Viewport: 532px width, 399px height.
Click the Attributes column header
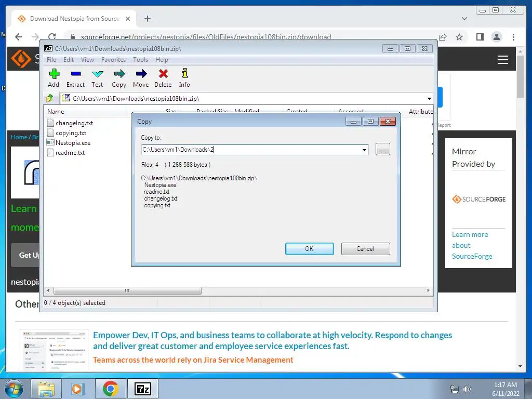click(420, 111)
